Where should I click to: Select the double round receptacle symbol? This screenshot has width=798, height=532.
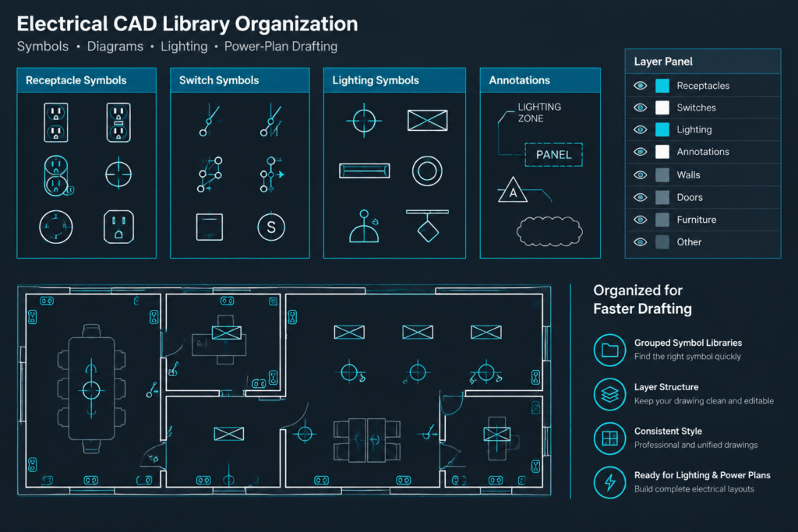pyautogui.click(x=57, y=176)
